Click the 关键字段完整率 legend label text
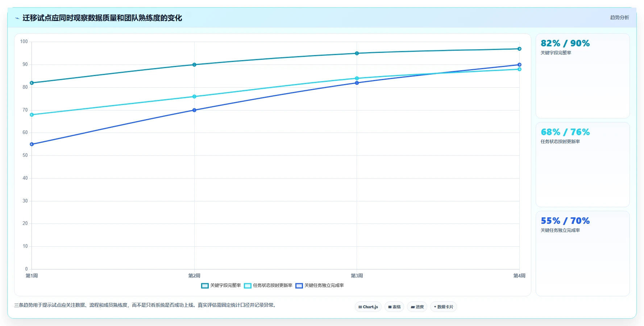 tap(225, 285)
